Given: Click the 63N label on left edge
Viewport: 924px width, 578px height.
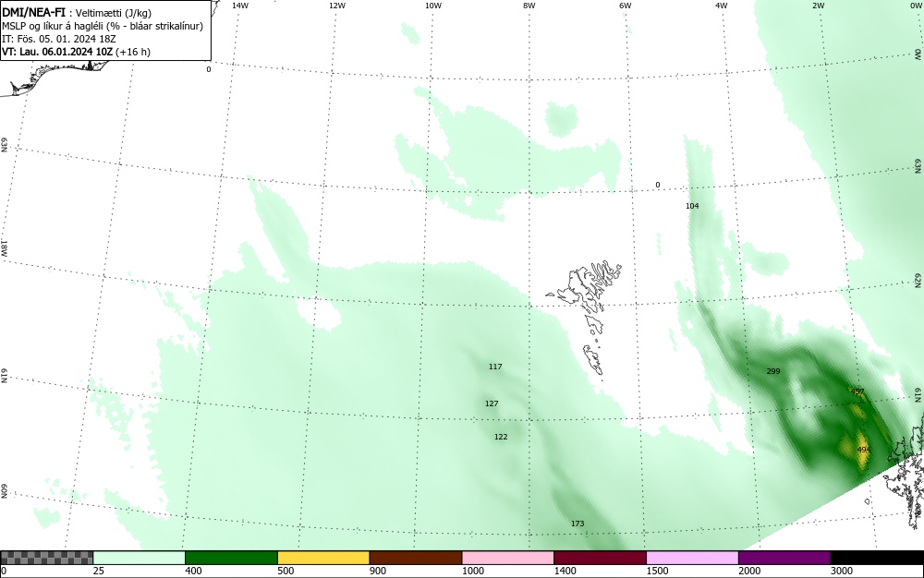Looking at the screenshot, I should tap(5, 145).
